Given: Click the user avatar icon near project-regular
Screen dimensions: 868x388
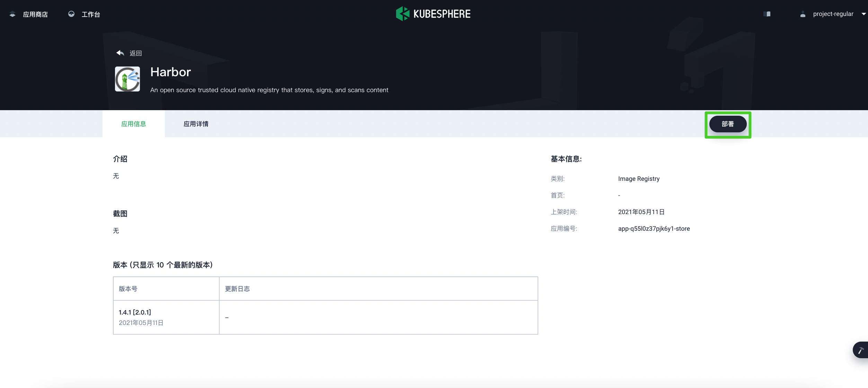Looking at the screenshot, I should click(803, 14).
